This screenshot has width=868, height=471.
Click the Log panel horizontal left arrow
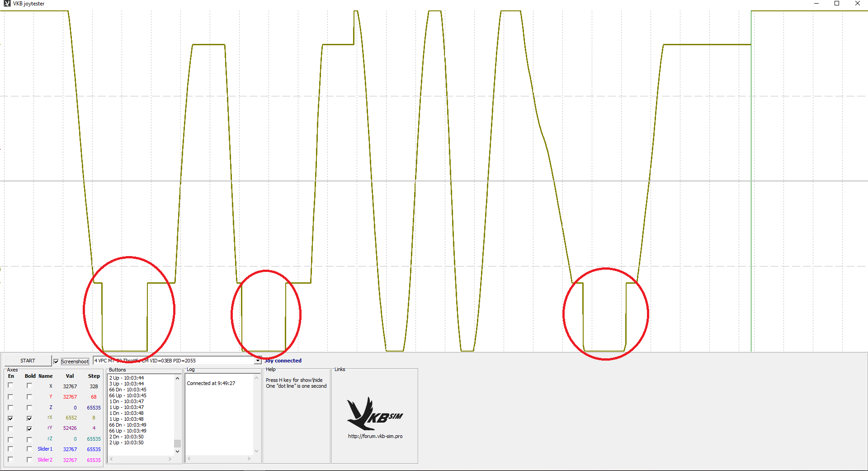(189, 459)
